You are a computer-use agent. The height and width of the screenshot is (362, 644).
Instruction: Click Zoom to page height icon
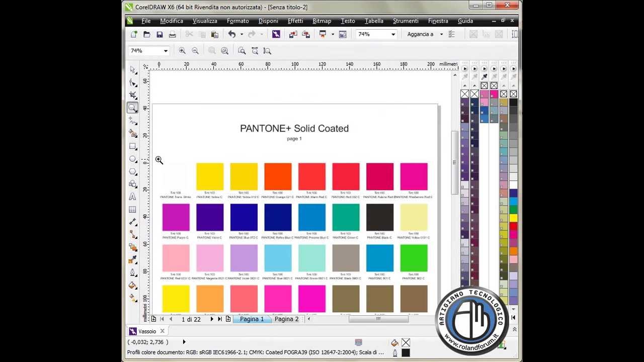pyautogui.click(x=268, y=51)
